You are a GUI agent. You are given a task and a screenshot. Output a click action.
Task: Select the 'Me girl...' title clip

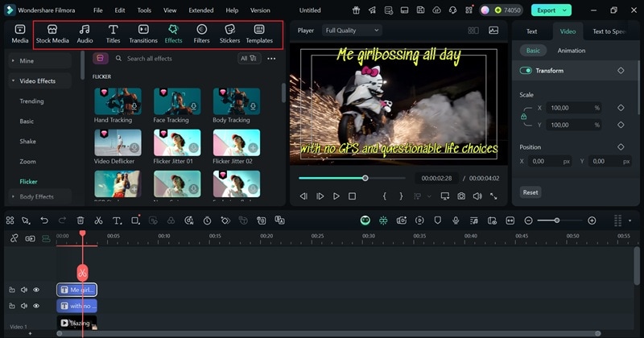(76, 290)
